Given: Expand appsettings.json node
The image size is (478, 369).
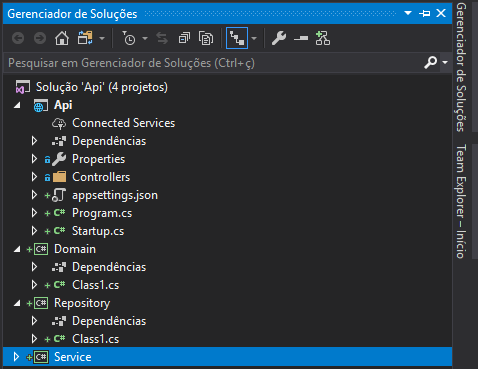Looking at the screenshot, I should pos(34,195).
